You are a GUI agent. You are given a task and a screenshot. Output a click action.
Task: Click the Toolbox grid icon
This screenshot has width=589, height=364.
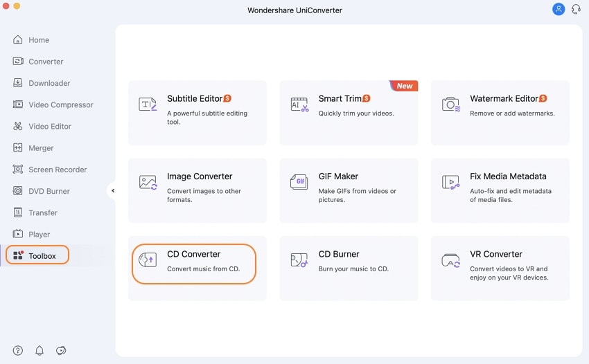point(18,255)
